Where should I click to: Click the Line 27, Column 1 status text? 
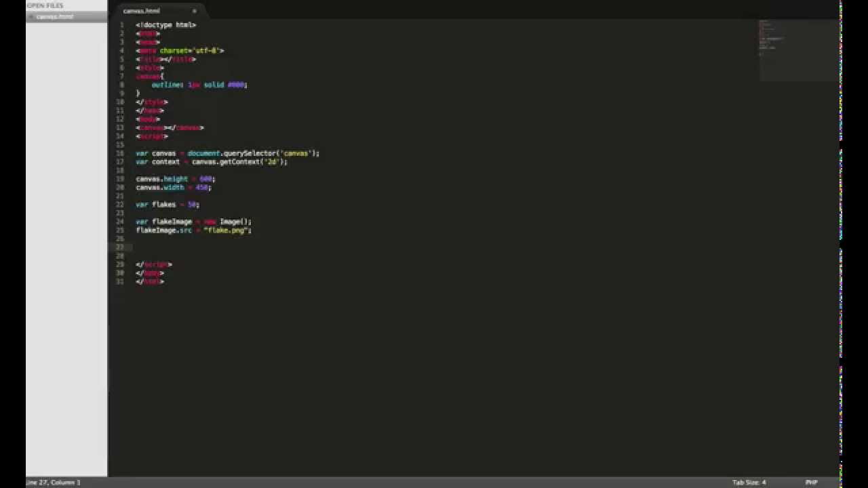pos(53,483)
